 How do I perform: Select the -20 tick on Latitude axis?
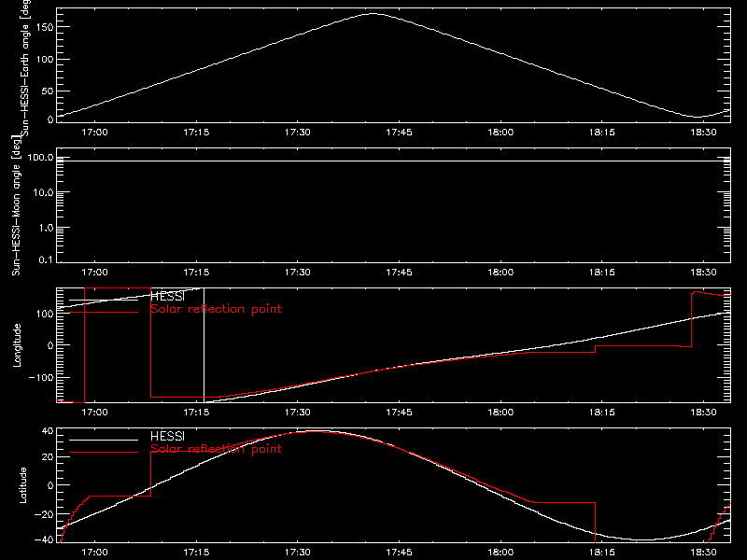tap(44, 514)
